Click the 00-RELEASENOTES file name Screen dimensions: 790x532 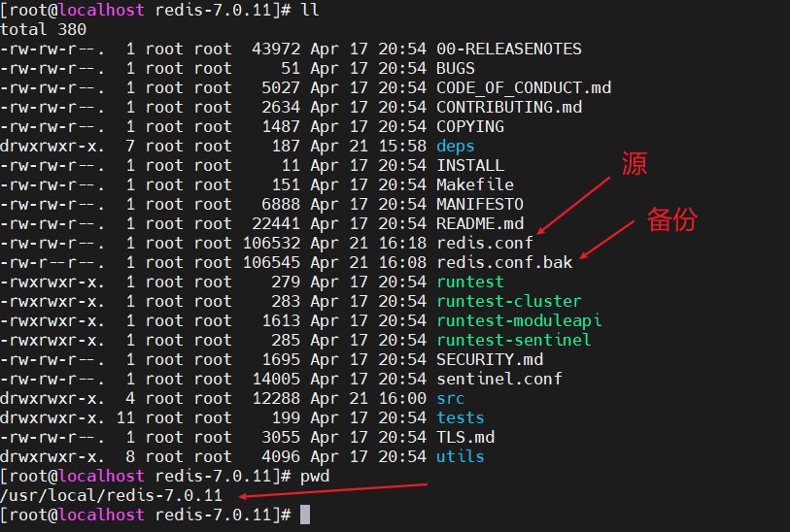[508, 49]
